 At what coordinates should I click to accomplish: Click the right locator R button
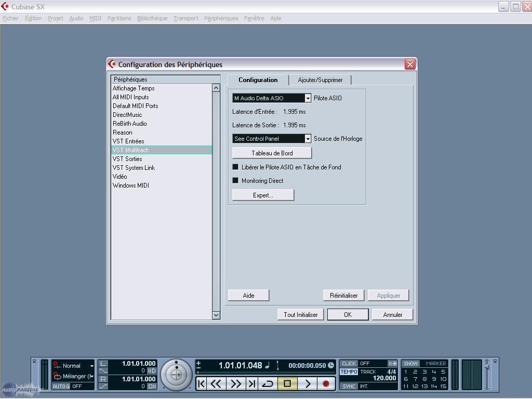click(x=103, y=379)
